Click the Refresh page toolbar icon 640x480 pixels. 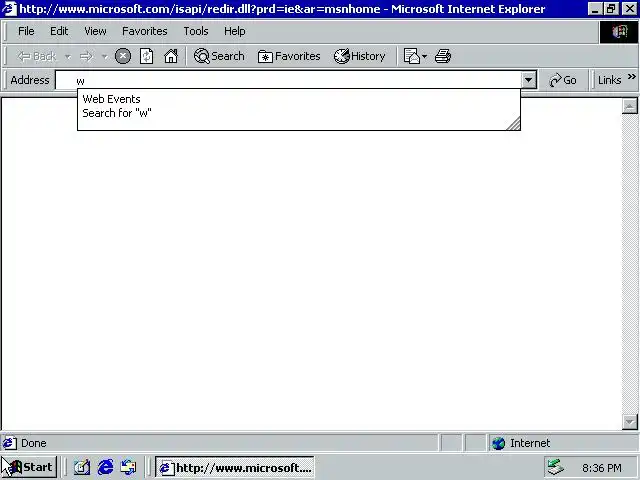pos(147,56)
